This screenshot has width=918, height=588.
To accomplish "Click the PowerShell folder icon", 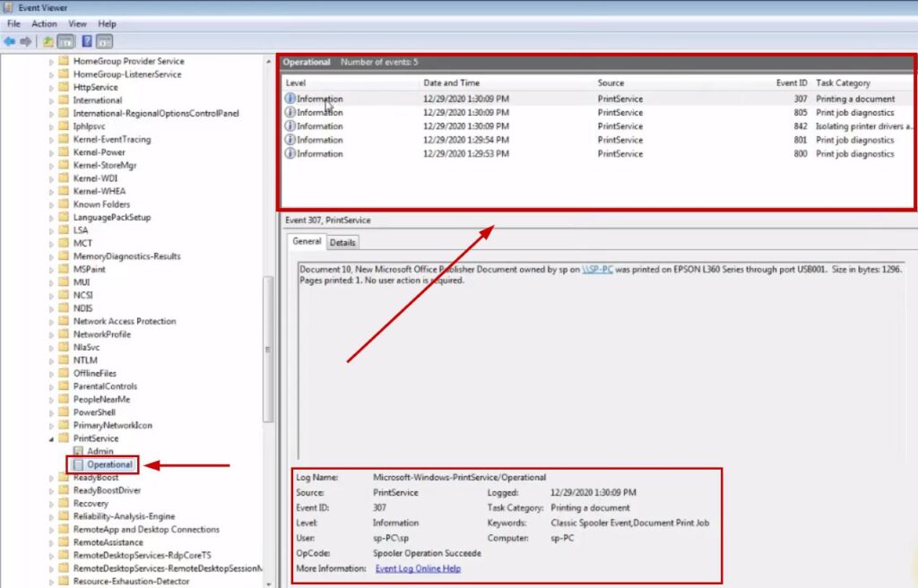I will (x=64, y=412).
